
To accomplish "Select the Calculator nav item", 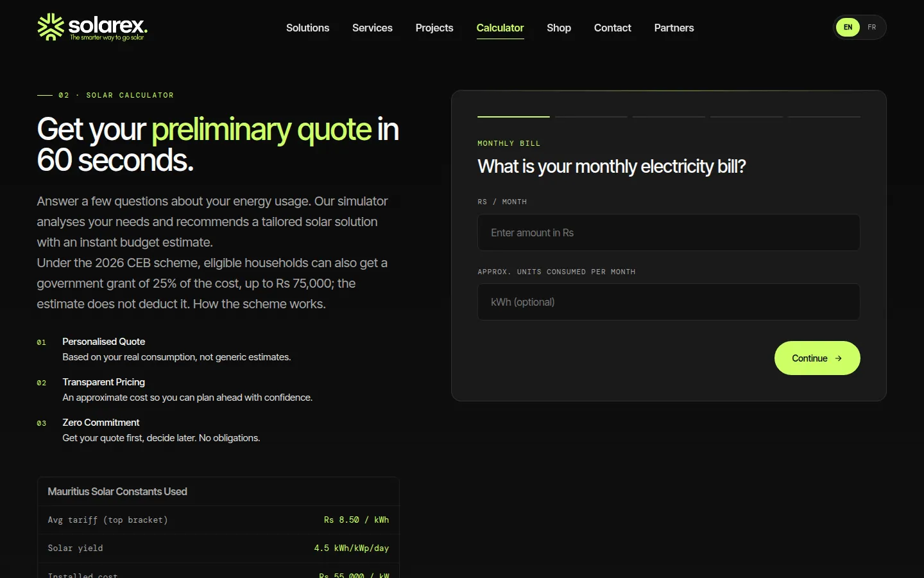I will click(x=500, y=28).
